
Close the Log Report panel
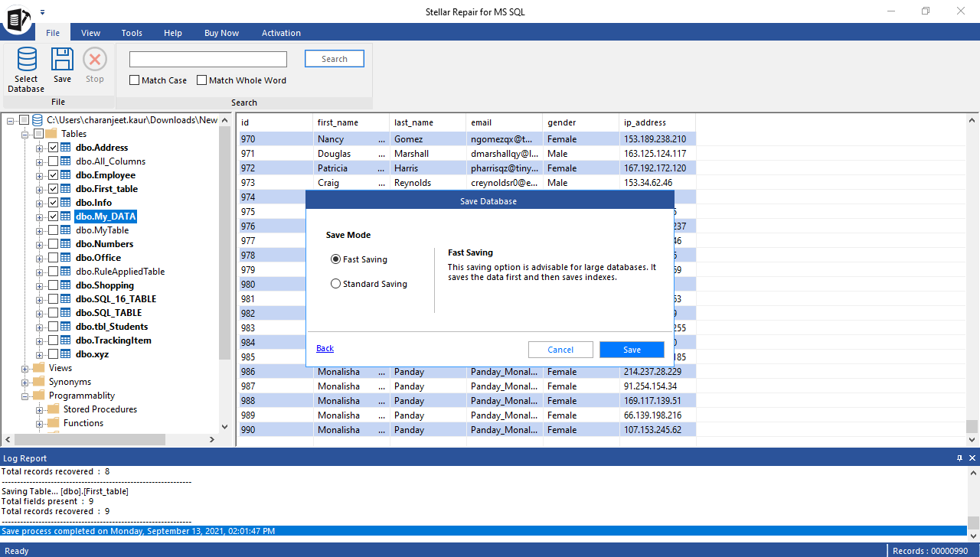pos(973,458)
